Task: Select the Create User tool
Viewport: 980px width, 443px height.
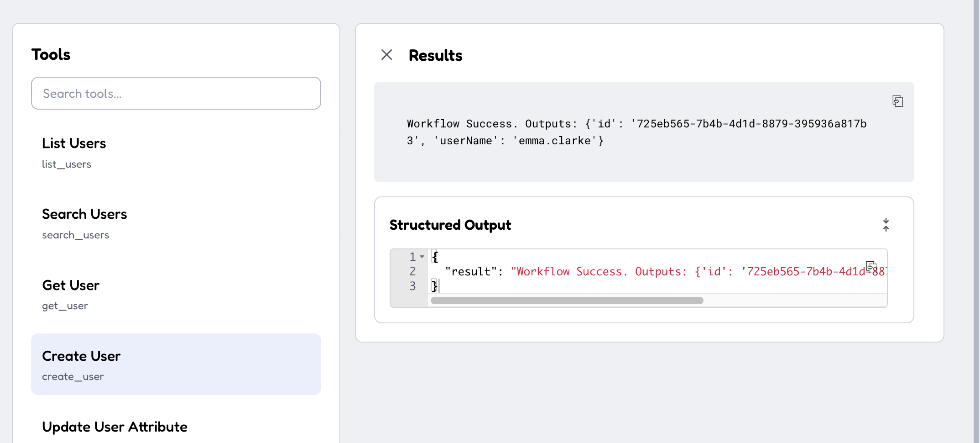Action: (x=176, y=364)
